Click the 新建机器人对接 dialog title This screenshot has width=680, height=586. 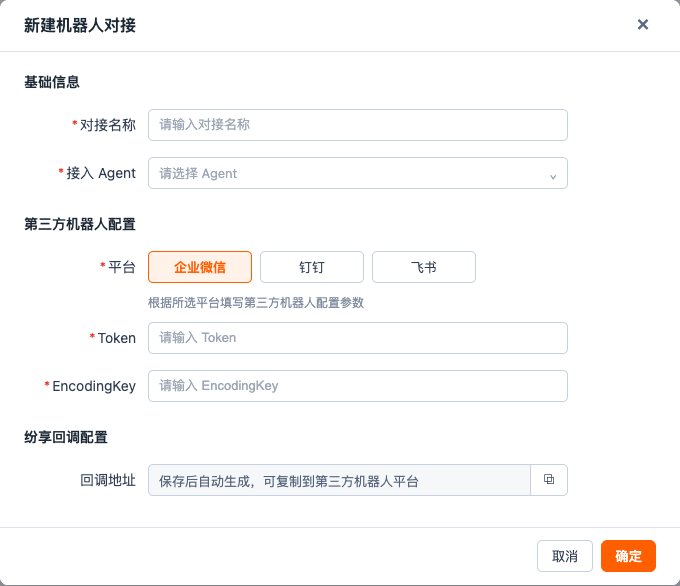click(80, 25)
